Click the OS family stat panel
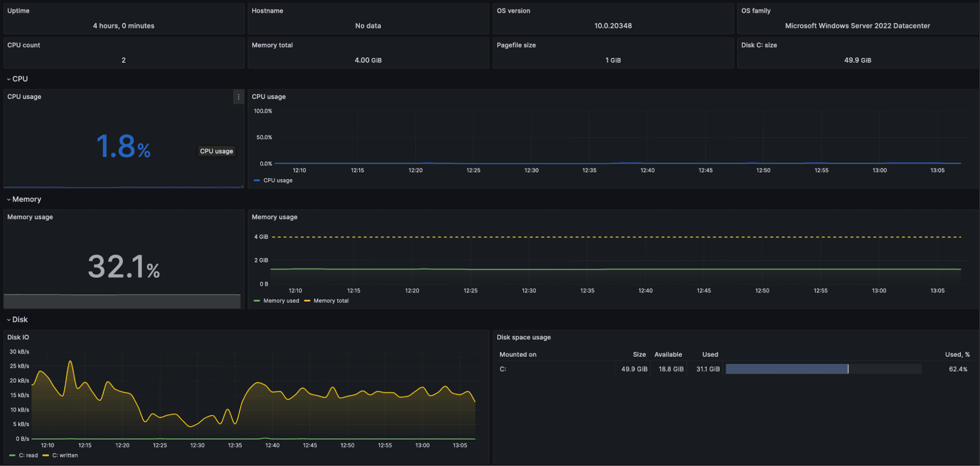 pyautogui.click(x=857, y=18)
